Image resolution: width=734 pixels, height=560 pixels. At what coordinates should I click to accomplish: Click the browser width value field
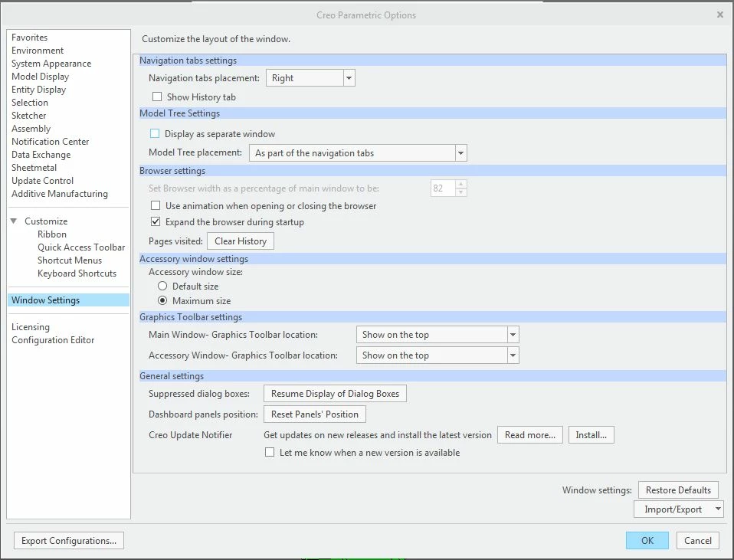pos(443,188)
